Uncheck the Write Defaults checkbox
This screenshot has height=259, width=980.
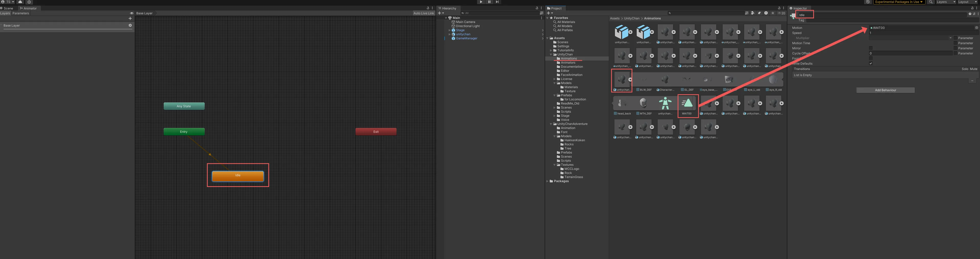pyautogui.click(x=871, y=63)
